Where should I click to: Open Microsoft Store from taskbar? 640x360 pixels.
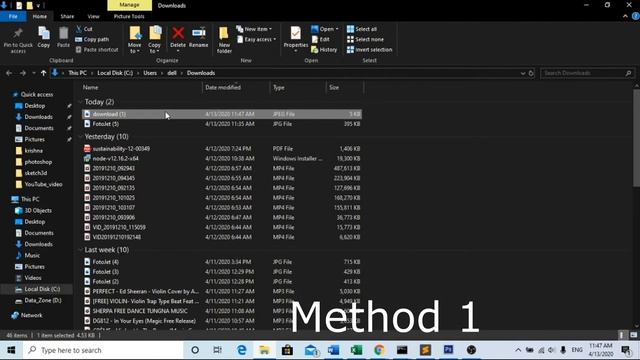click(287, 350)
